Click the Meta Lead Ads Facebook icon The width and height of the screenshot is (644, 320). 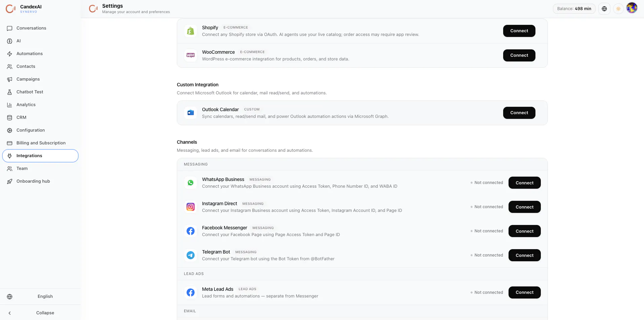click(x=191, y=292)
